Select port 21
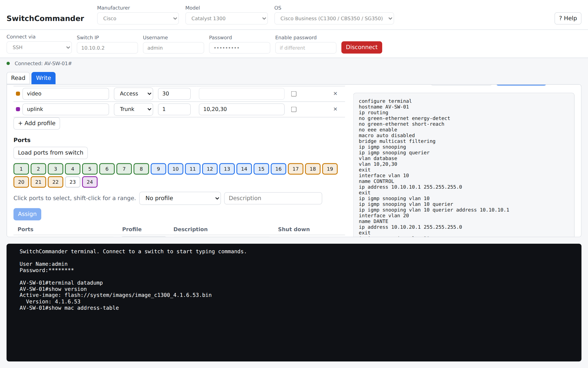 [38, 182]
